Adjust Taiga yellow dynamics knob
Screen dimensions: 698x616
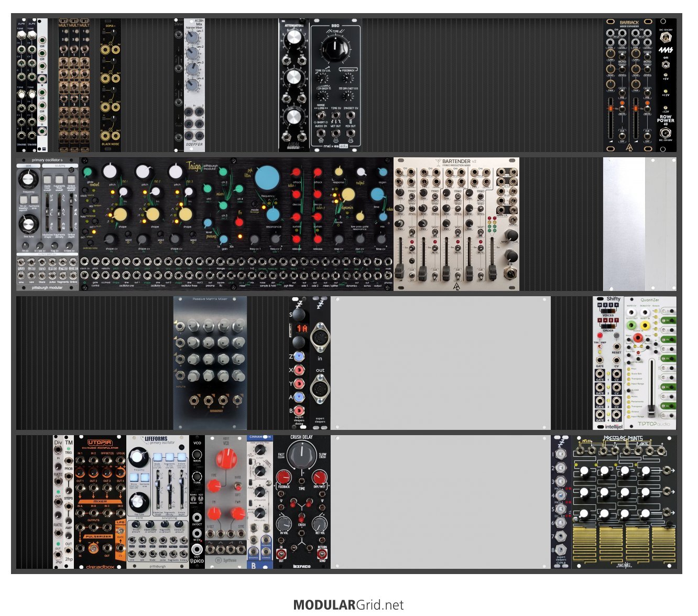[348, 195]
